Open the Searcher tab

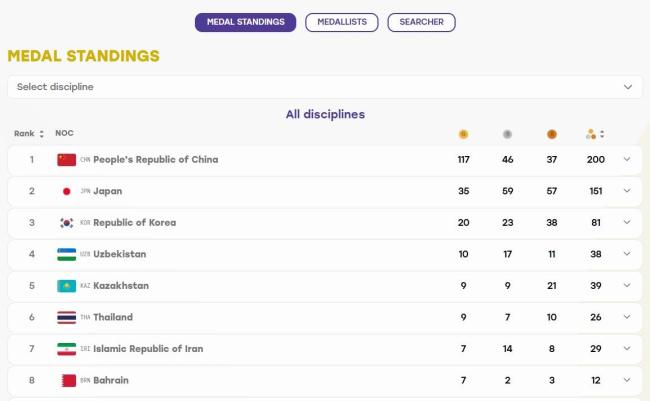[422, 22]
